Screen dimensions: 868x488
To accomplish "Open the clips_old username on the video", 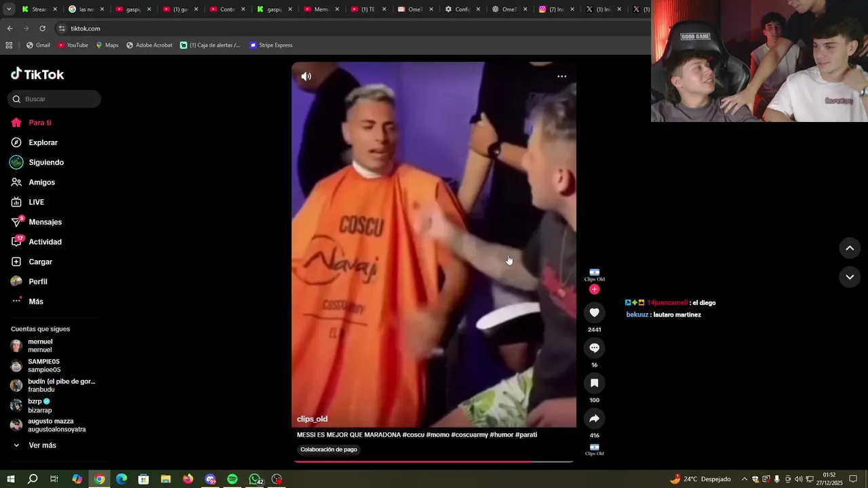I will pyautogui.click(x=312, y=419).
